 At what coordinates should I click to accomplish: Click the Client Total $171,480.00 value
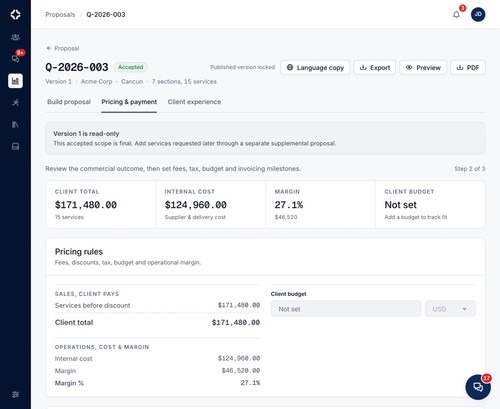click(86, 205)
